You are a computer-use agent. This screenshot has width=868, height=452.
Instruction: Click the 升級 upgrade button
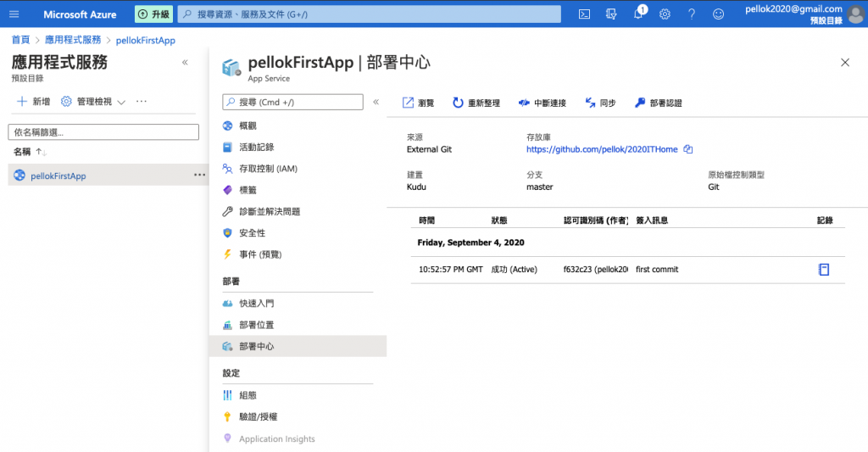153,14
